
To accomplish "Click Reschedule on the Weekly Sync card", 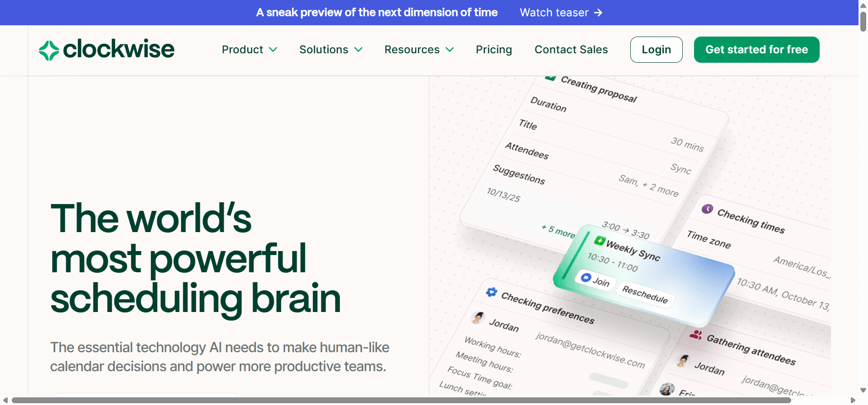I will click(645, 294).
